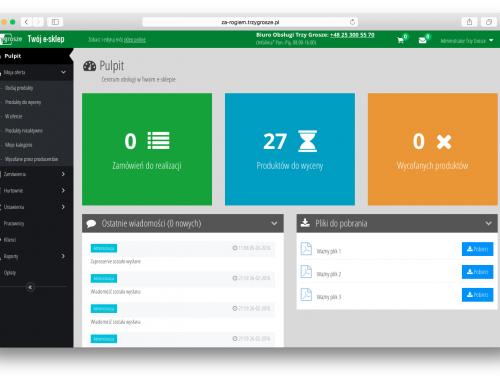This screenshot has width=500, height=382.
Task: Open Wycofane przez producentów in the sidebar
Action: click(31, 159)
